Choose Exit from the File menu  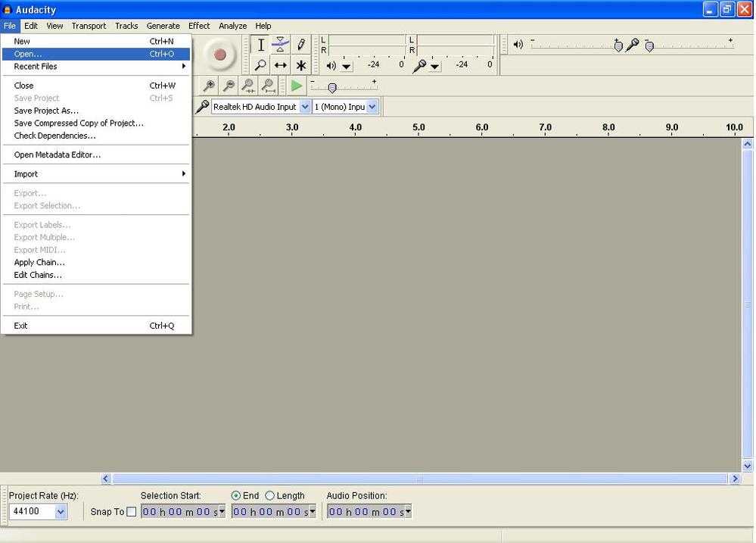[96, 326]
